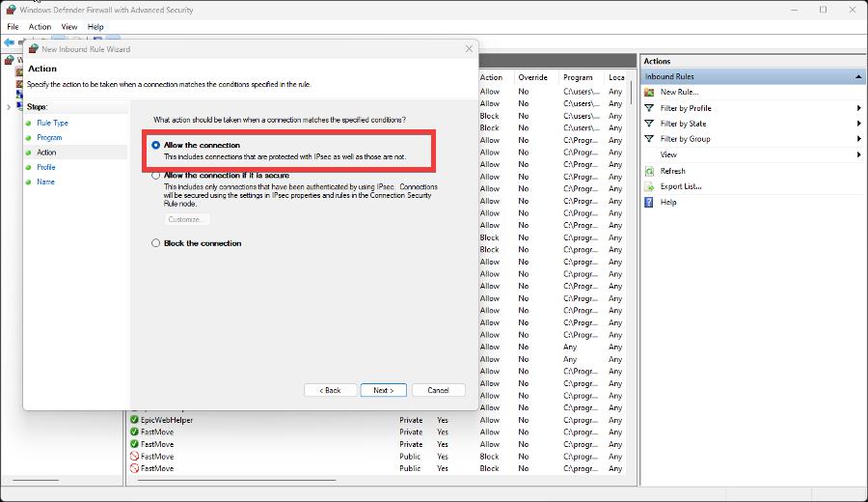Click the back arrow toolbar icon
Image resolution: width=868 pixels, height=502 pixels.
(x=9, y=42)
